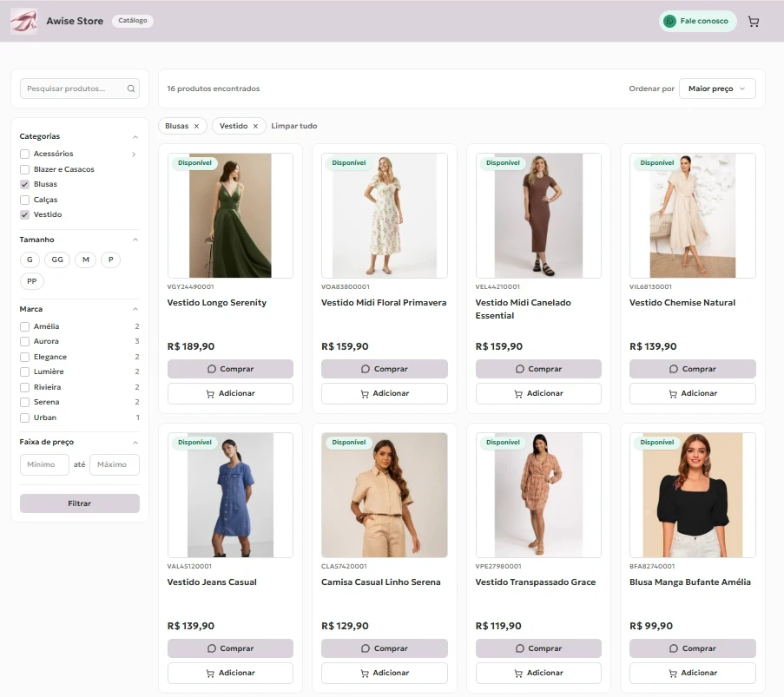The width and height of the screenshot is (784, 697).
Task: Check the Lumière brand checkbox
Action: (24, 372)
